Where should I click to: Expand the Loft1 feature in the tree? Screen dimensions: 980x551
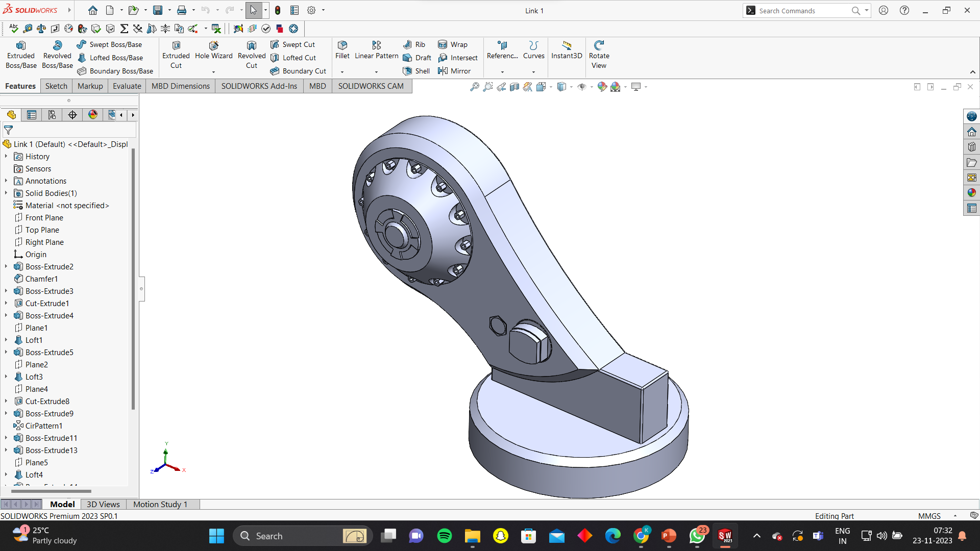[6, 340]
